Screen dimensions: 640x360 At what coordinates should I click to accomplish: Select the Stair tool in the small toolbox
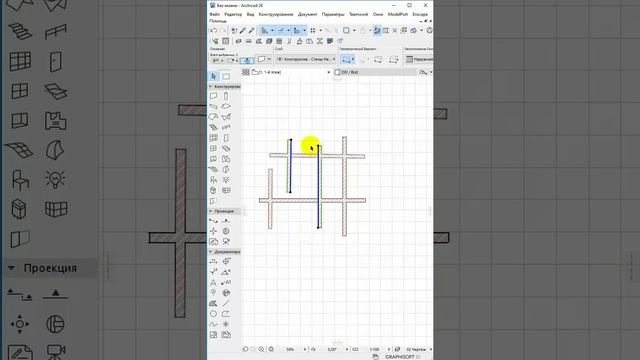(x=213, y=127)
